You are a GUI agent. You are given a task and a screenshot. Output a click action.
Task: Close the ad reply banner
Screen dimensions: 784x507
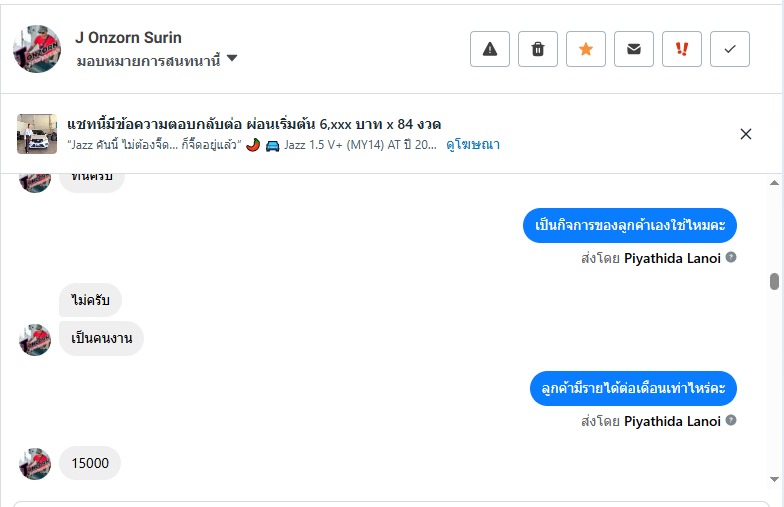pos(746,134)
